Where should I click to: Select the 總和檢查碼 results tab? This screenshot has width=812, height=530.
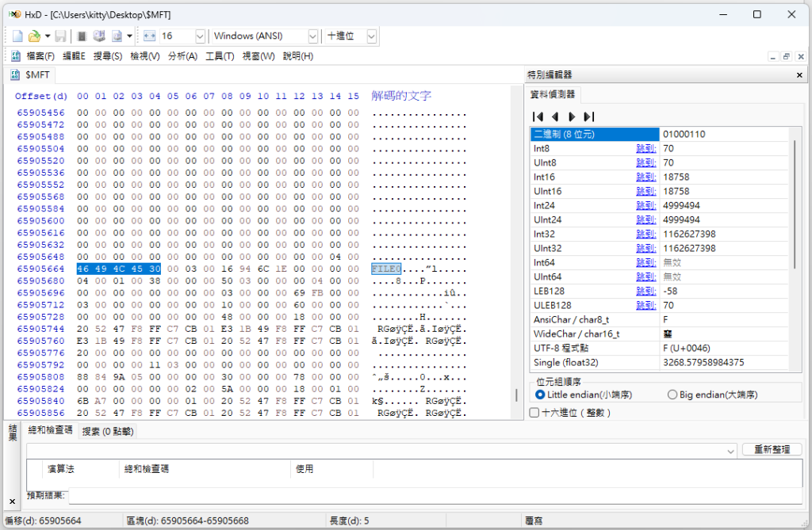pos(50,430)
